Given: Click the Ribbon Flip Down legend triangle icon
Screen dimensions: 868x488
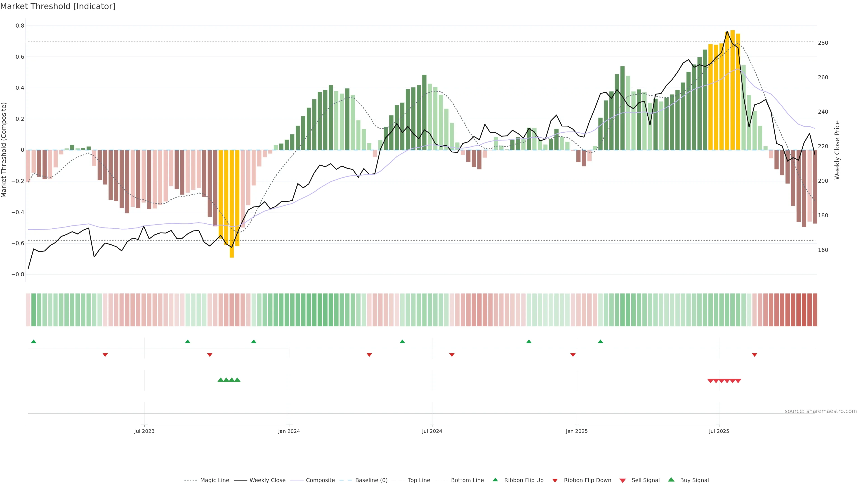Looking at the screenshot, I should coord(555,481).
